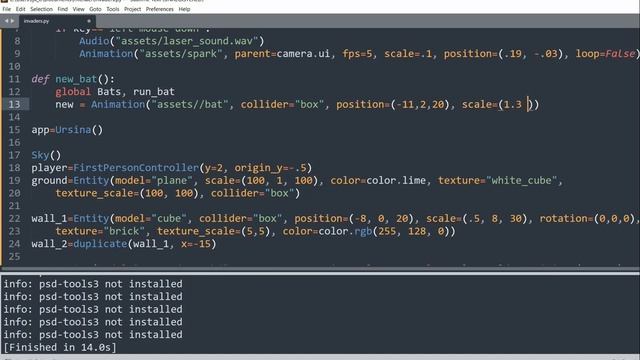Click the new_bat function name
This screenshot has height=360, width=640.
coord(76,79)
